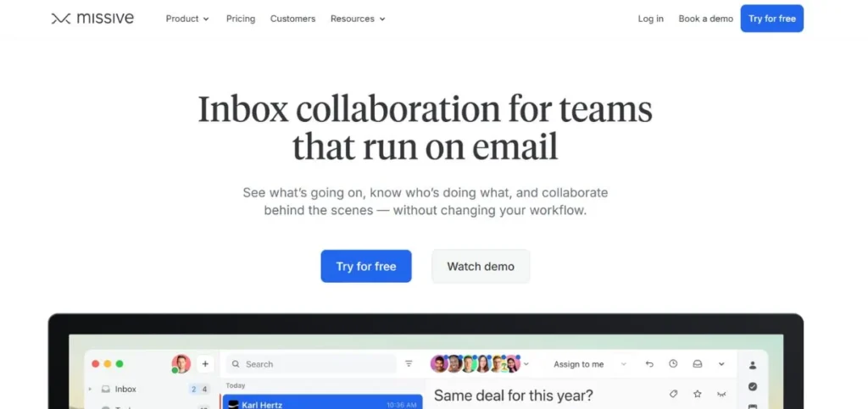Click the Same deal for this year subject

(514, 395)
